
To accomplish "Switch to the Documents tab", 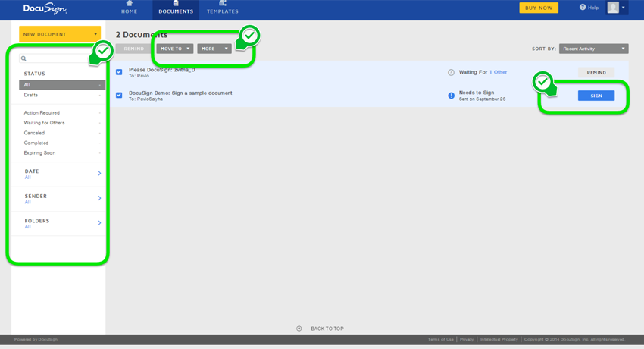I will pos(176,9).
